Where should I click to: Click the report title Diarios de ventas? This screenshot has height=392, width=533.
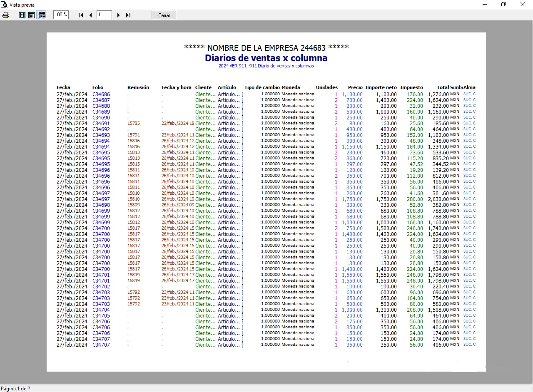[266, 58]
